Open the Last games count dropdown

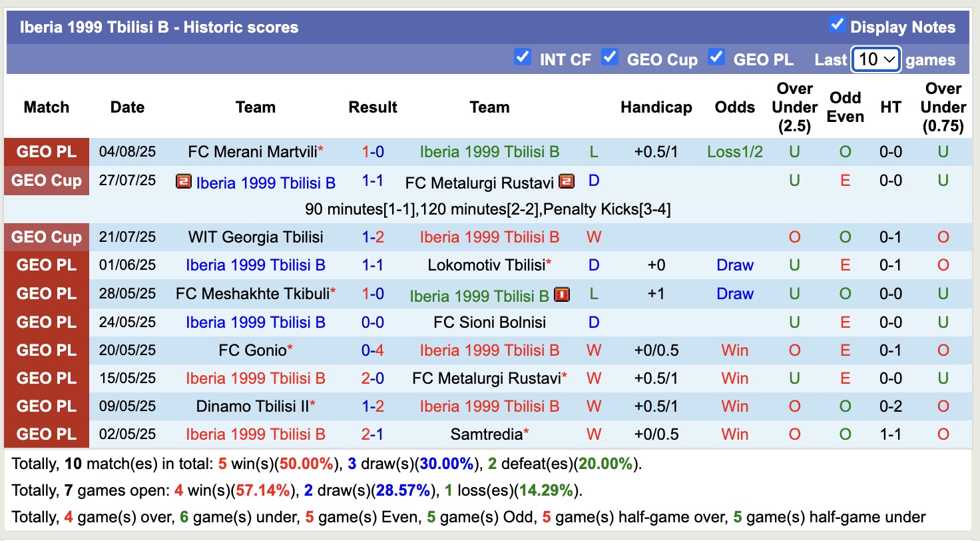[875, 59]
